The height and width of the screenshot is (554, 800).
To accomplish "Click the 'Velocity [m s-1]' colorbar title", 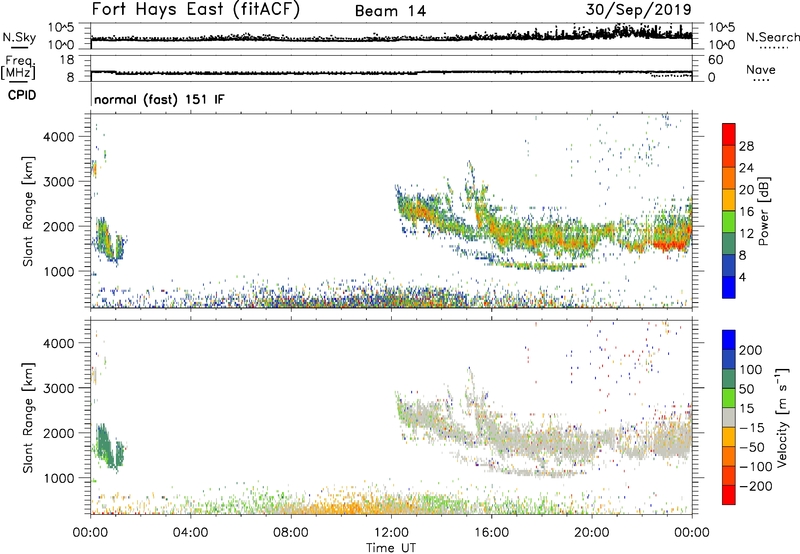I will tap(782, 417).
